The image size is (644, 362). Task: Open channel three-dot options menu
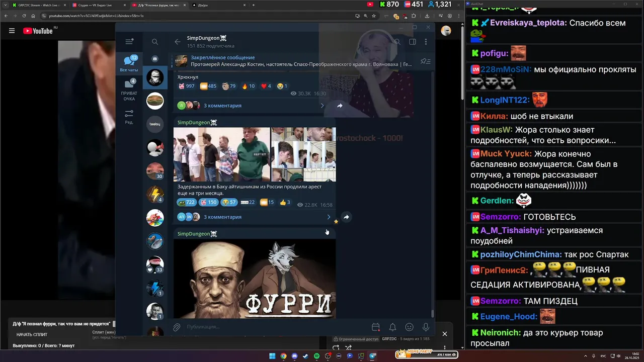tap(426, 42)
